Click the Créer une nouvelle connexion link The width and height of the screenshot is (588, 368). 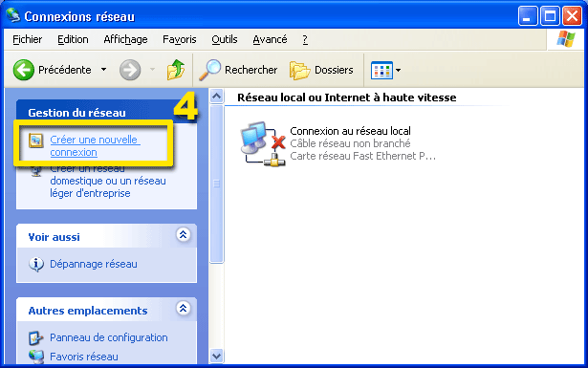pyautogui.click(x=95, y=146)
